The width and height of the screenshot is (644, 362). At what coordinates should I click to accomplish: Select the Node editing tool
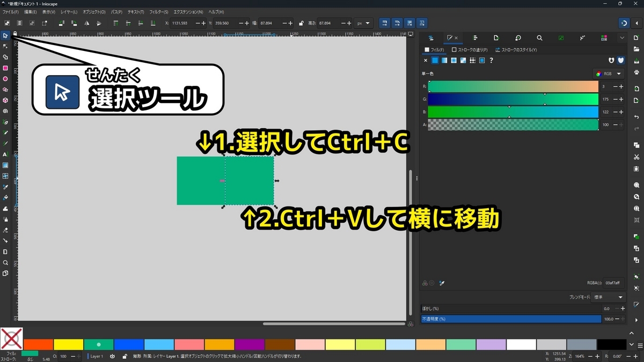(x=6, y=47)
